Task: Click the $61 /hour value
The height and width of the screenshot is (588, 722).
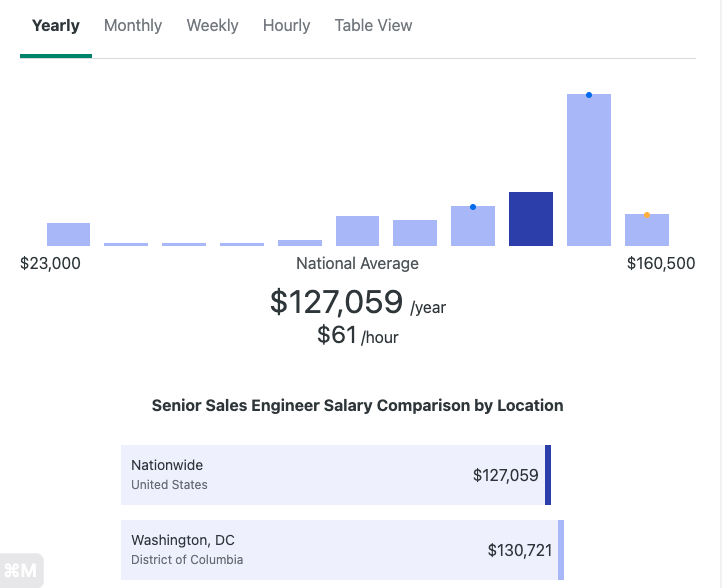Action: point(358,335)
